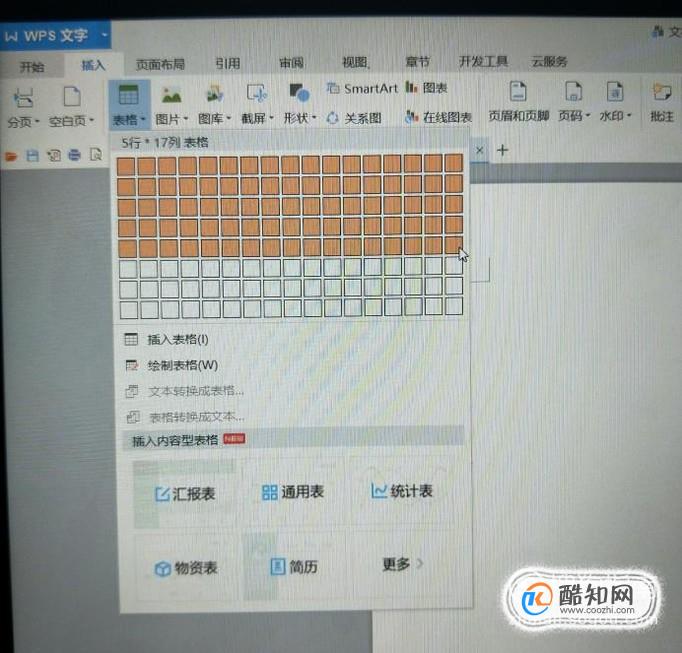The width and height of the screenshot is (682, 653).
Task: Open 在线图表 online charts
Action: pos(438,117)
